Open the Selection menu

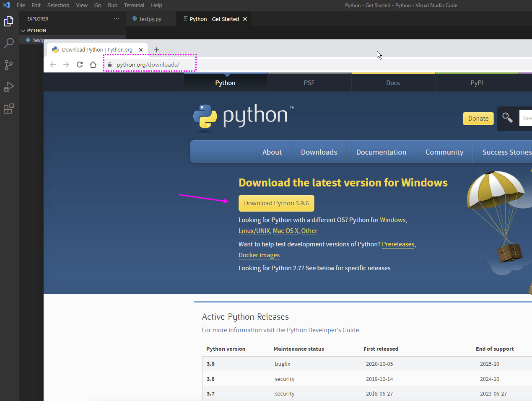58,5
